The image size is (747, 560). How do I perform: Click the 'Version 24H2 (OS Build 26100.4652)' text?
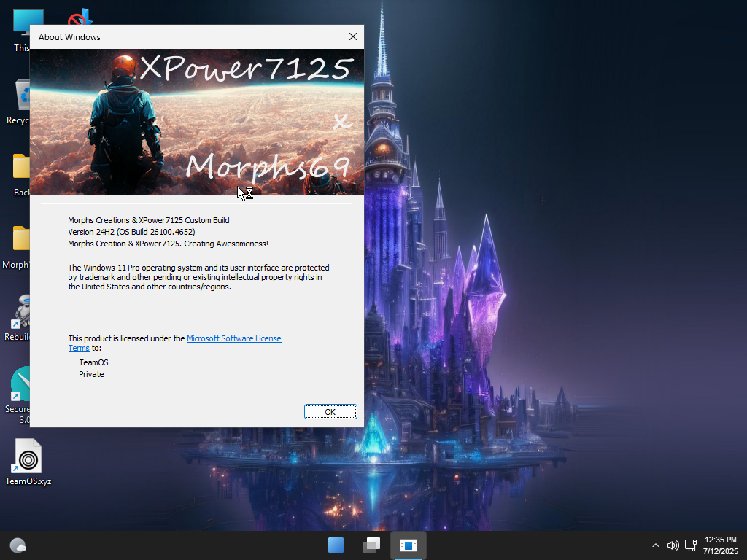[131, 232]
